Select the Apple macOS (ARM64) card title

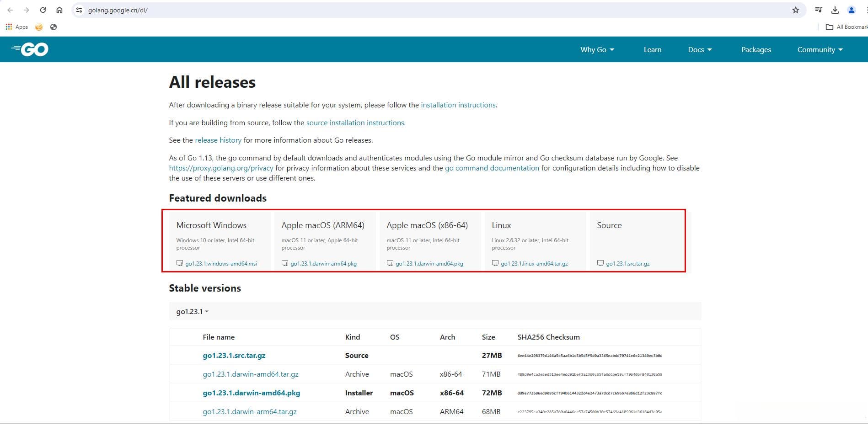[x=323, y=225]
